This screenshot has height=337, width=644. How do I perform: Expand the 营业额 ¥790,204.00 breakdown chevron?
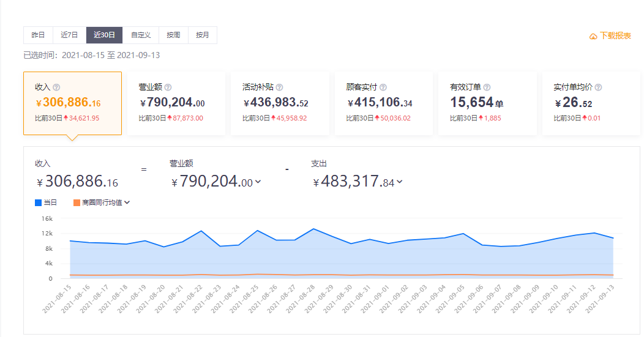coord(258,182)
